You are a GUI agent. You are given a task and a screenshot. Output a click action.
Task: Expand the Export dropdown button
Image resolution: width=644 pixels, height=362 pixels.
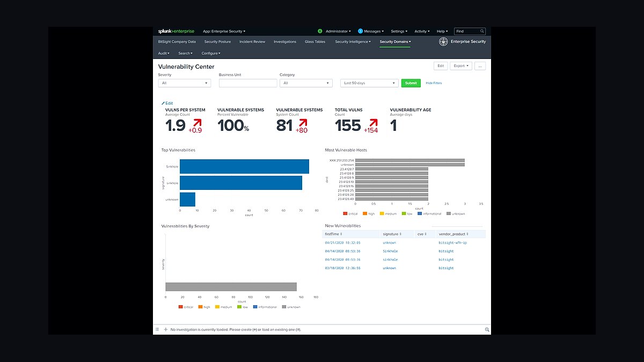[460, 66]
